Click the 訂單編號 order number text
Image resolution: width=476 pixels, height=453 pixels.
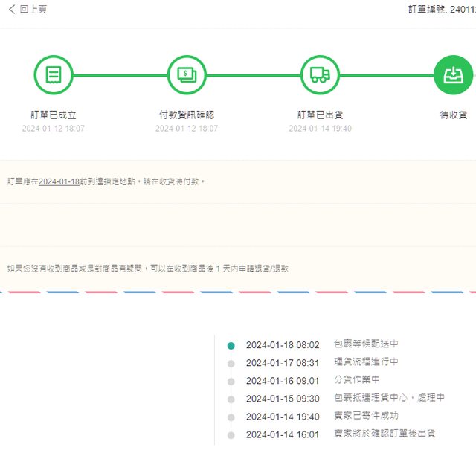click(442, 10)
